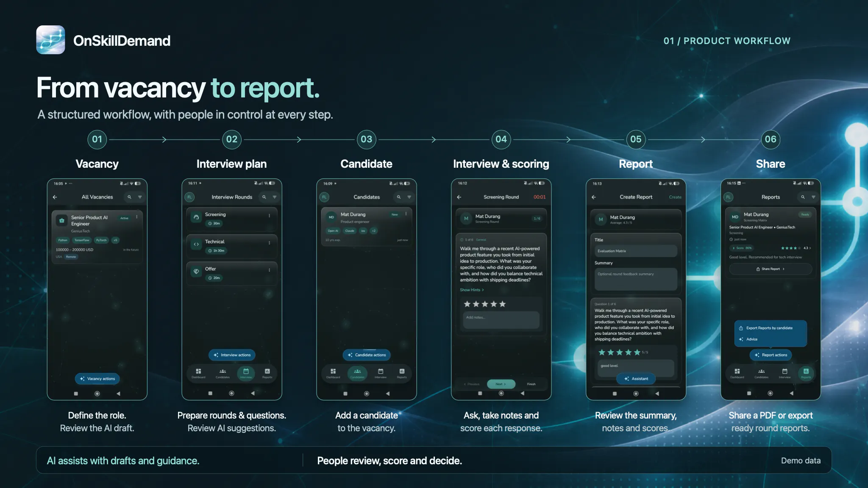Image resolution: width=868 pixels, height=488 pixels.
Task: Set five-star rating in Screening Round question
Action: pos(502,304)
